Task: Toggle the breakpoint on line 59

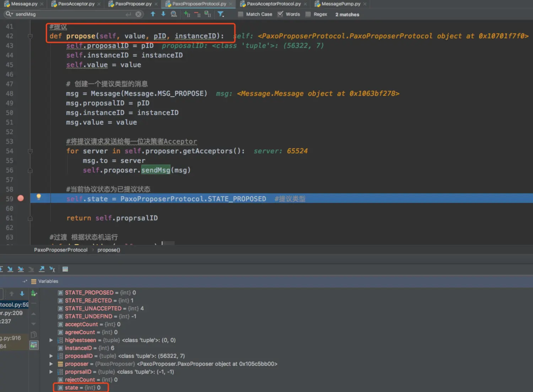Action: pos(21,198)
